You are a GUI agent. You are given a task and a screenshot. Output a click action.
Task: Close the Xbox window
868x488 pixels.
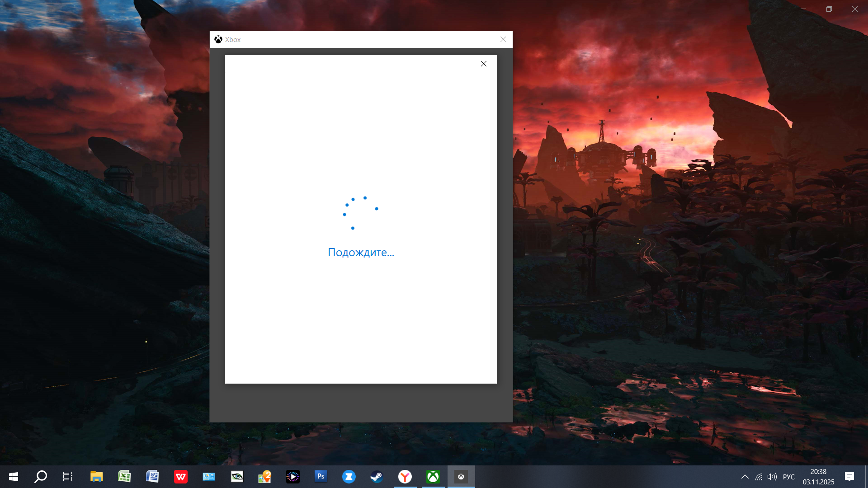[503, 39]
